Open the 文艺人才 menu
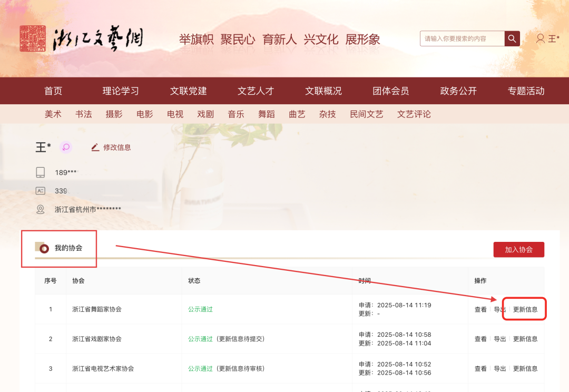 pos(256,91)
